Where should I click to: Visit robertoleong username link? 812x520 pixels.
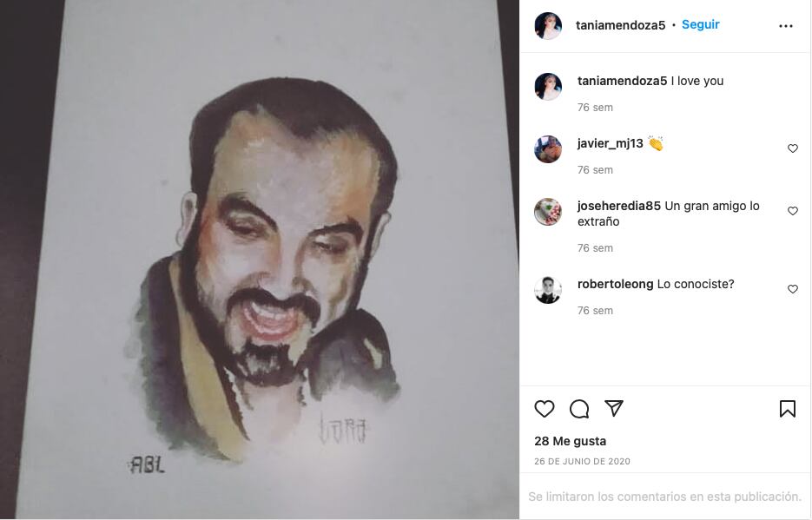pyautogui.click(x=615, y=284)
